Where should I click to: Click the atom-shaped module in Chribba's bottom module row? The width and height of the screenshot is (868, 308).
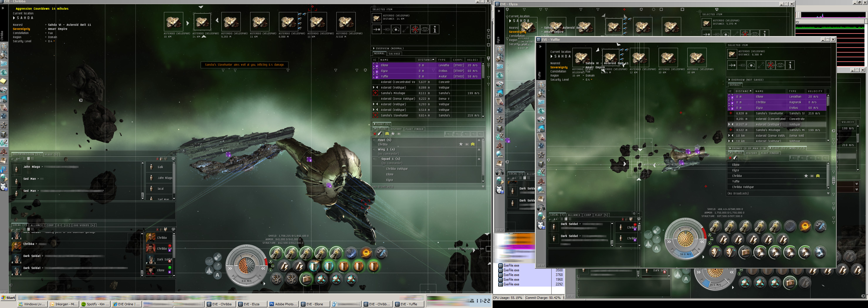point(277,279)
